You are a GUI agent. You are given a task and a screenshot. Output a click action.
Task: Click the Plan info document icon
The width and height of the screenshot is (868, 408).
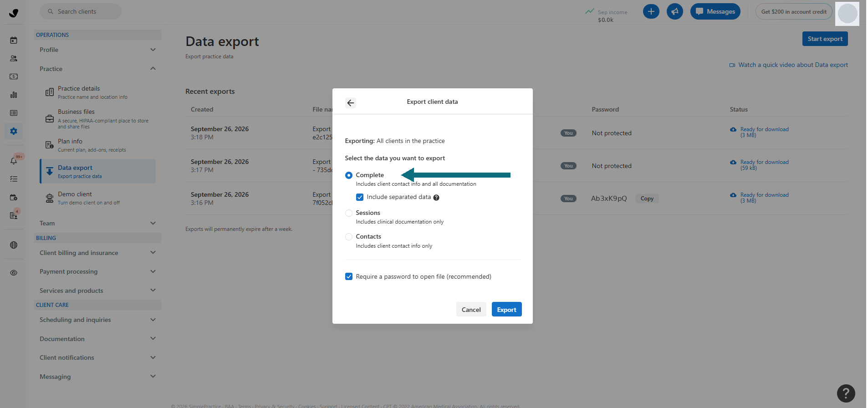50,145
